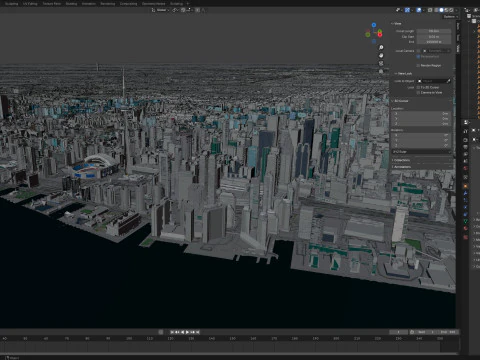Screen dimensions: 480x360
Task: Click the clip End value field
Action: (434, 42)
